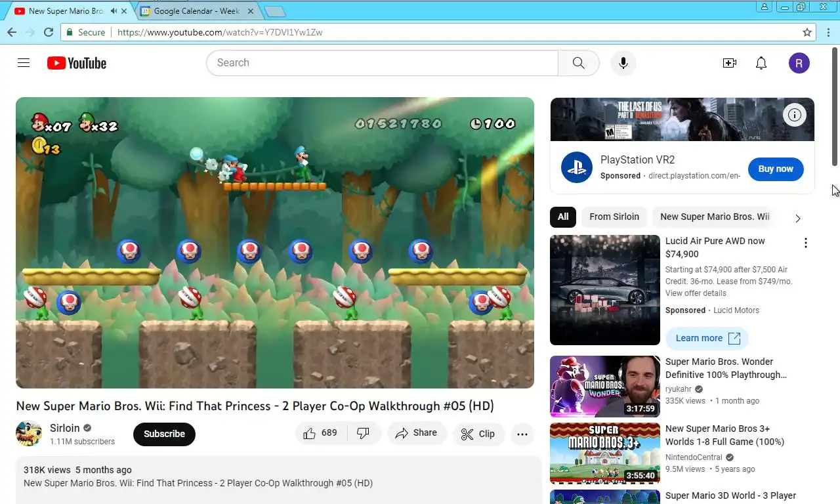Click Lucid Motors sponsor name

point(736,310)
